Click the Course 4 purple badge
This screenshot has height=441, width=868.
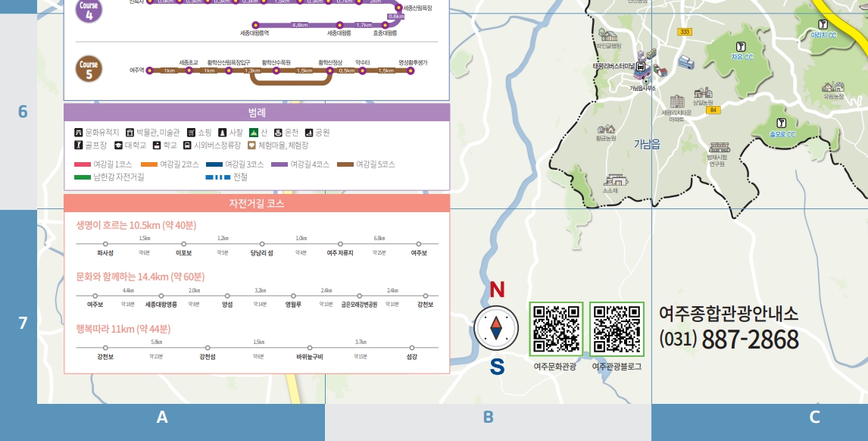[x=89, y=11]
